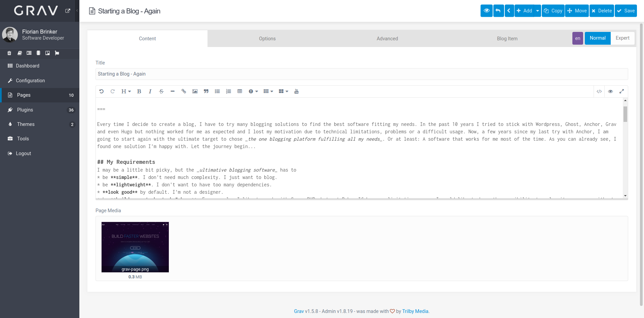
Task: Insert a YouTube video
Action: coord(296,91)
